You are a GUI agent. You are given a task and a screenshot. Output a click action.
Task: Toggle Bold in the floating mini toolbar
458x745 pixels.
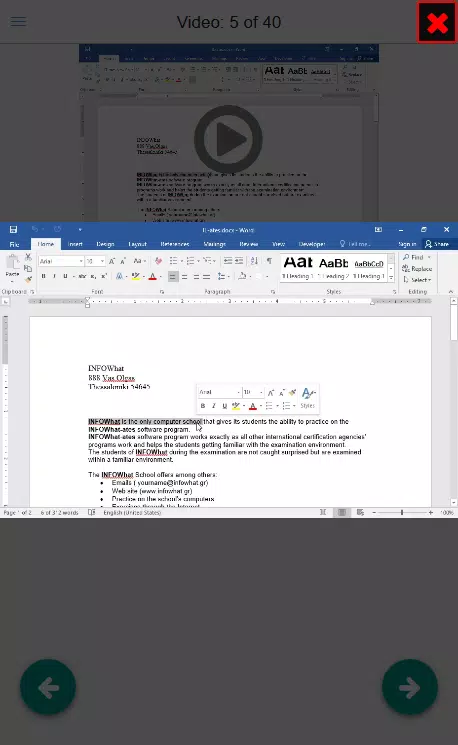tap(203, 406)
